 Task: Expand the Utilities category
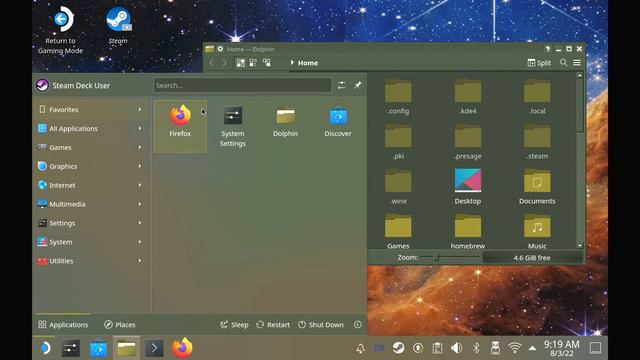[x=91, y=261]
